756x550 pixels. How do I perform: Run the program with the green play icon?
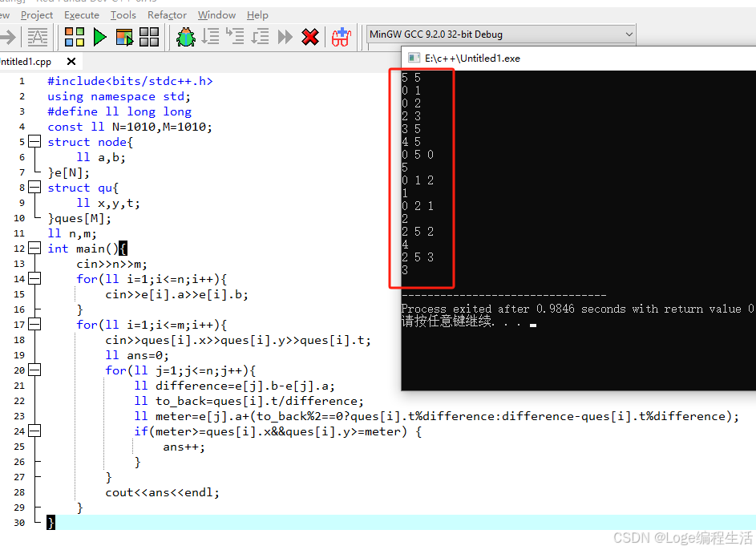coord(99,37)
